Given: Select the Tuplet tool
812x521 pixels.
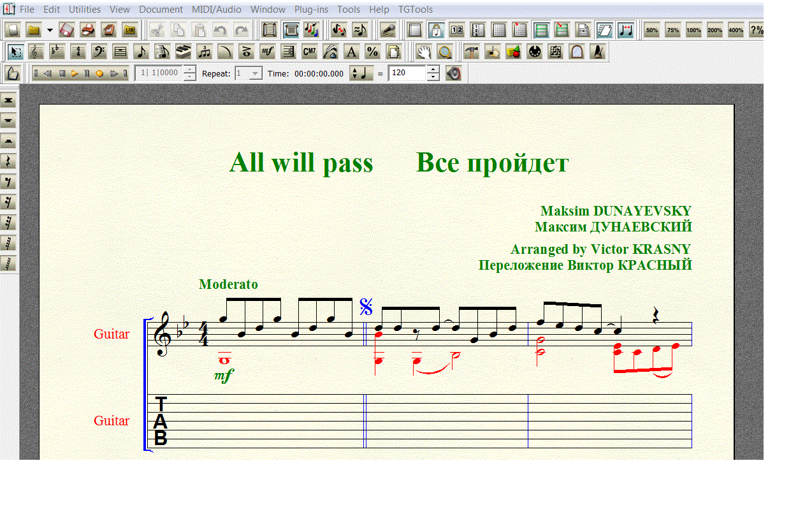Looking at the screenshot, I should pyautogui.click(x=205, y=52).
